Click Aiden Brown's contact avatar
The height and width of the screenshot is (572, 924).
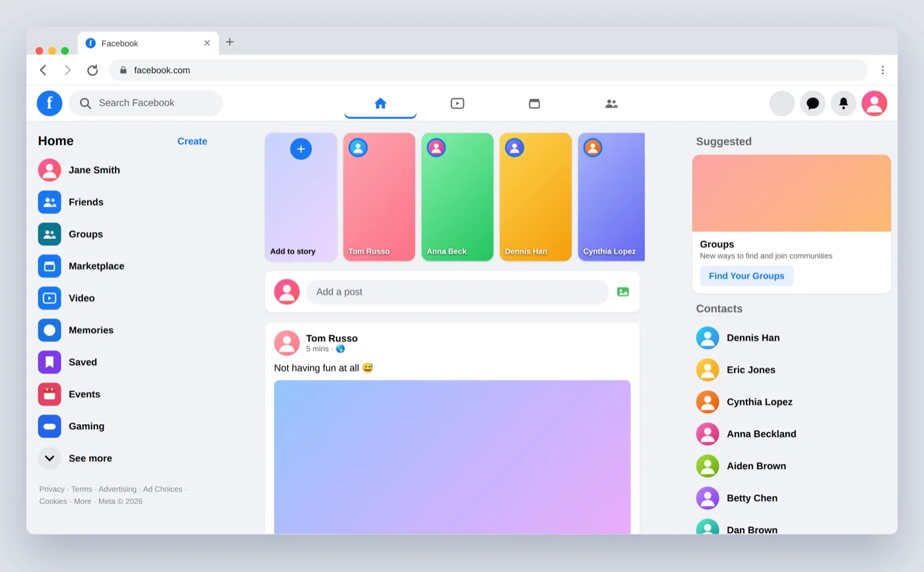[x=708, y=466]
